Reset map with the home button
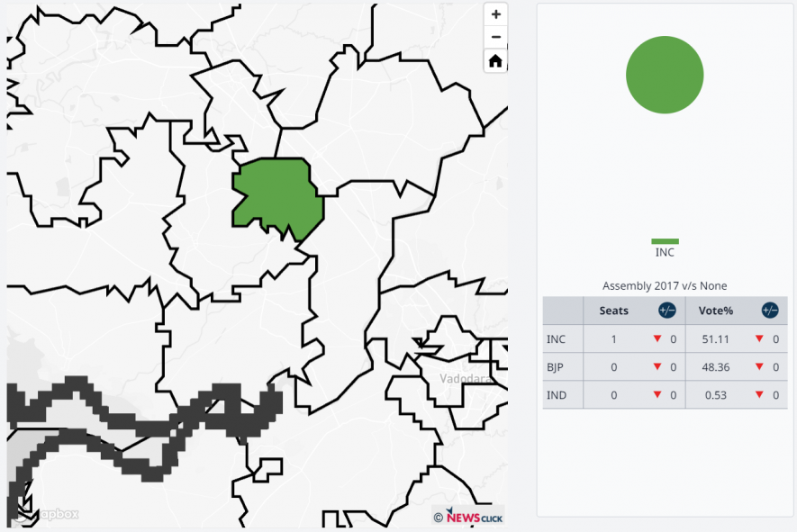797x532 pixels. (495, 61)
